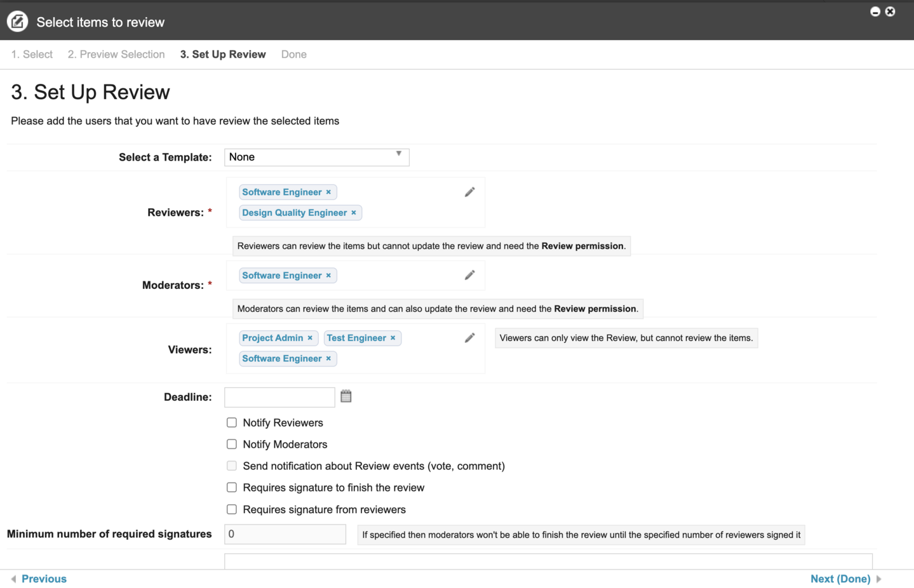Click the Deadline date input field
The width and height of the screenshot is (914, 588).
279,397
